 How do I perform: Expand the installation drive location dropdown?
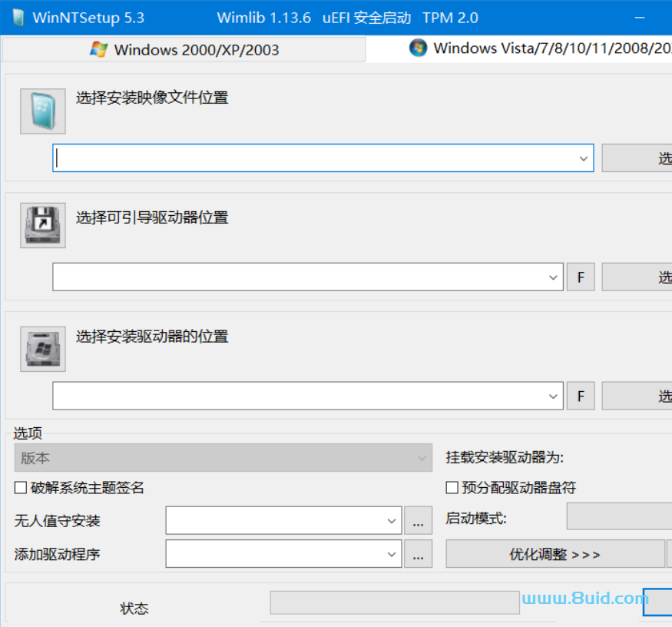pos(553,396)
